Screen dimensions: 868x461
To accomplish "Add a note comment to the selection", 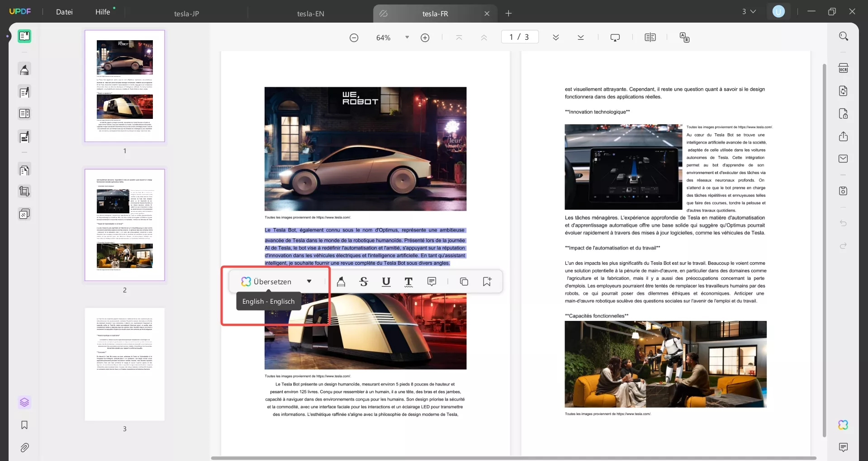I will 432,282.
